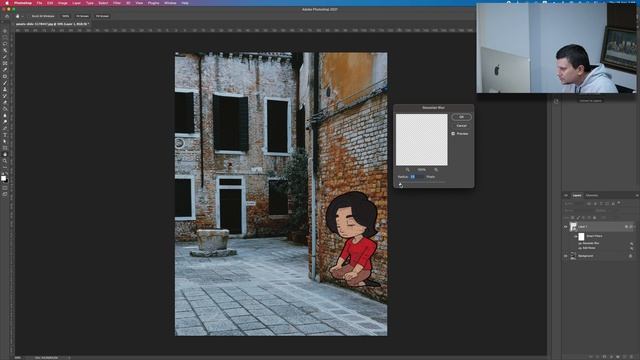Screen dimensions: 640x360
Task: Click the foreground color swatch
Action: [4, 178]
